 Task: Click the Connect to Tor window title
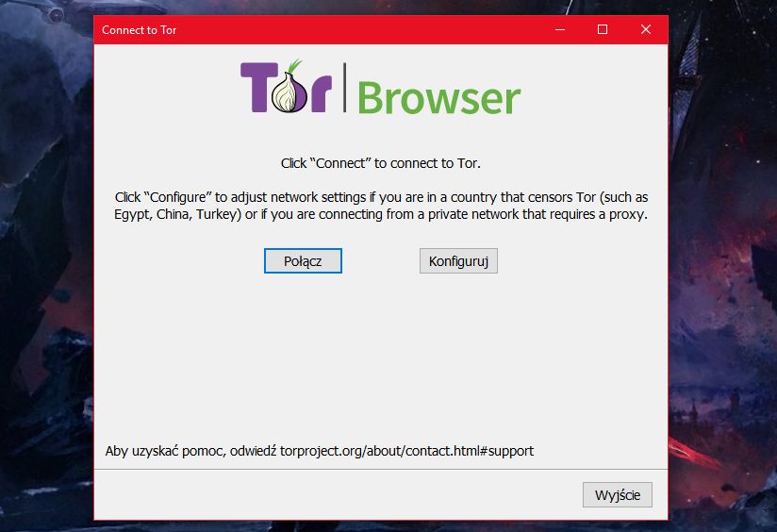pos(140,30)
